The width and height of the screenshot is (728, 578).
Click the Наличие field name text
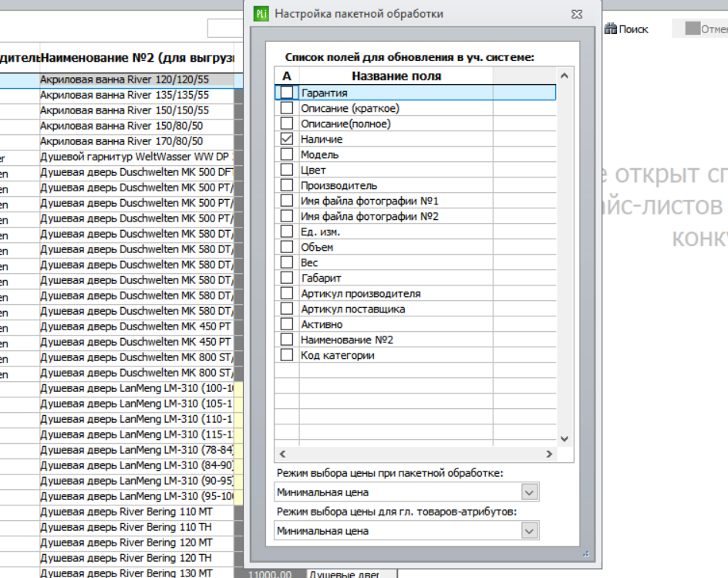(x=322, y=139)
